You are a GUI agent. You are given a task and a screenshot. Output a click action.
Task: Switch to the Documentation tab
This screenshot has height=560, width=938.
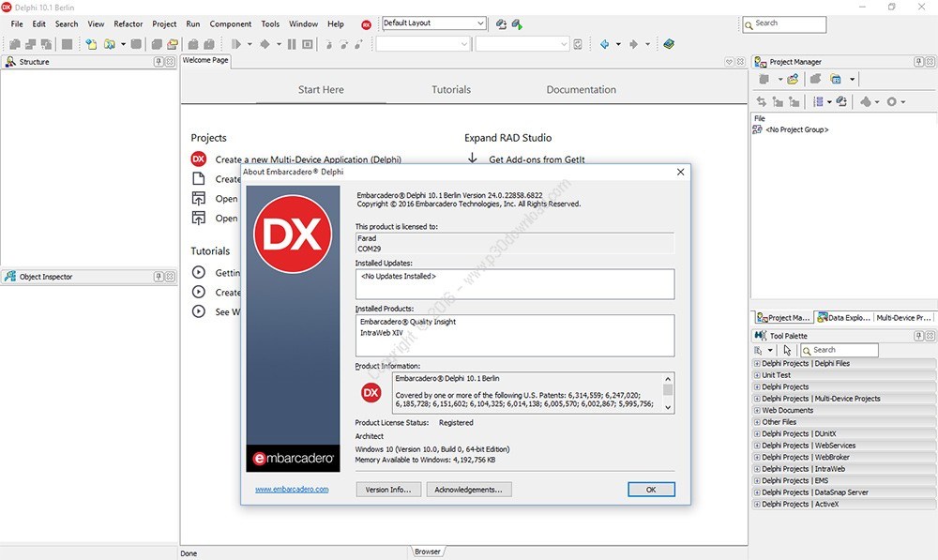pos(581,90)
